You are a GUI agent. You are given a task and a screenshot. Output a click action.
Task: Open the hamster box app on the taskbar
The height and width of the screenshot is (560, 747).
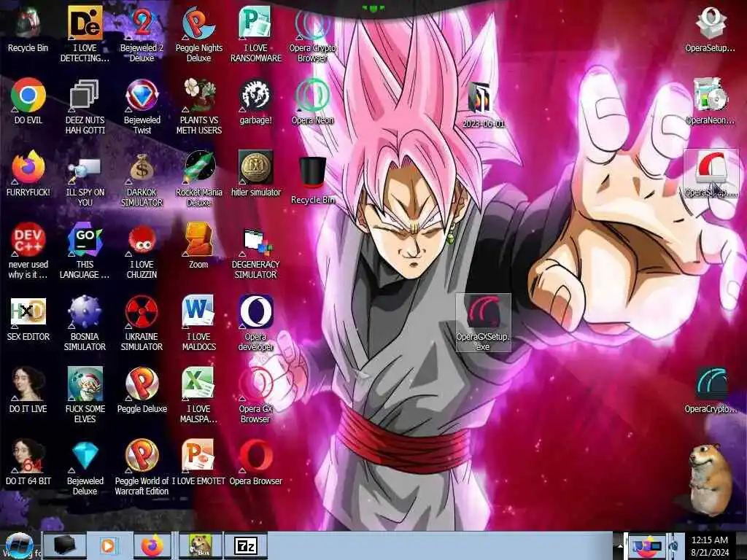tap(200, 545)
